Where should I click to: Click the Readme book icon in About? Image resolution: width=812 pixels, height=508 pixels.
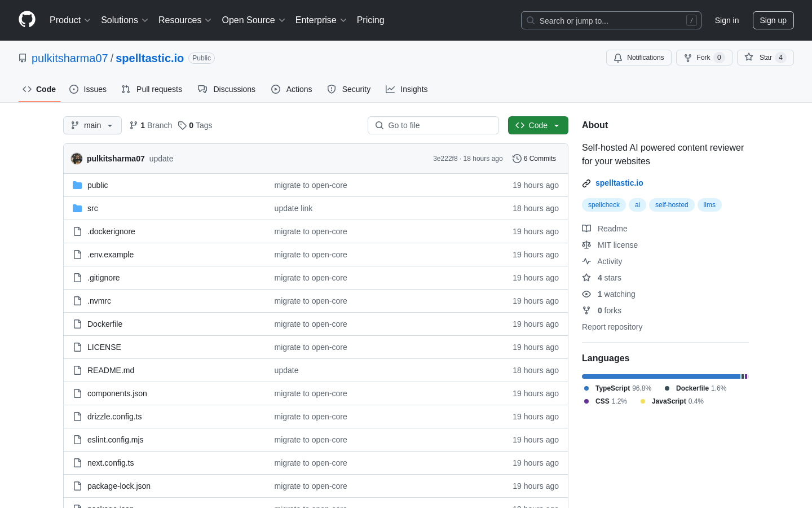click(x=586, y=229)
